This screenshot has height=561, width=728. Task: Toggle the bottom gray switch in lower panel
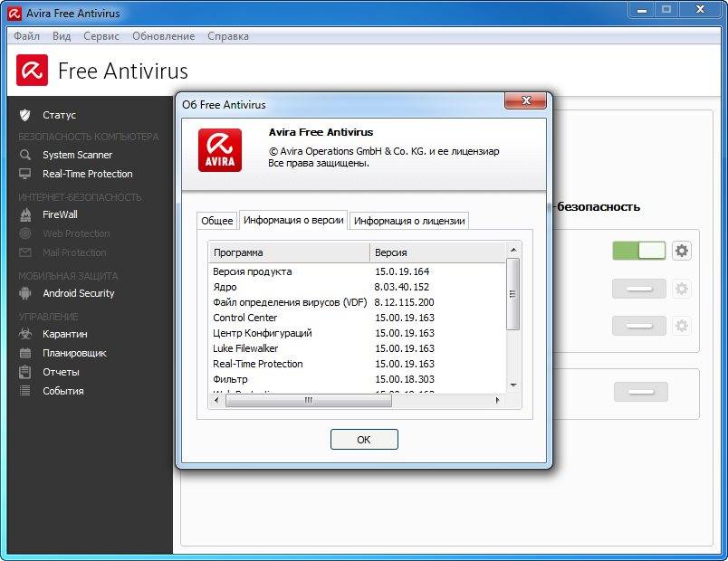pyautogui.click(x=641, y=392)
